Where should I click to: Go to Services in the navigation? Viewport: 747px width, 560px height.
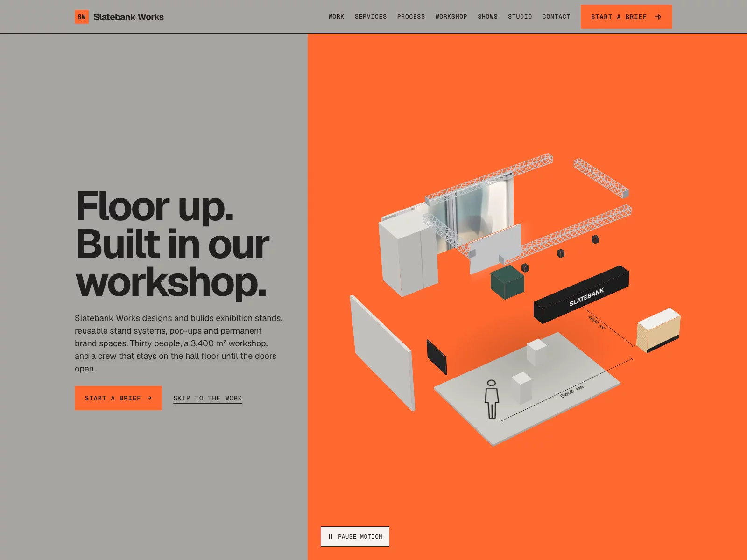[x=371, y=17]
